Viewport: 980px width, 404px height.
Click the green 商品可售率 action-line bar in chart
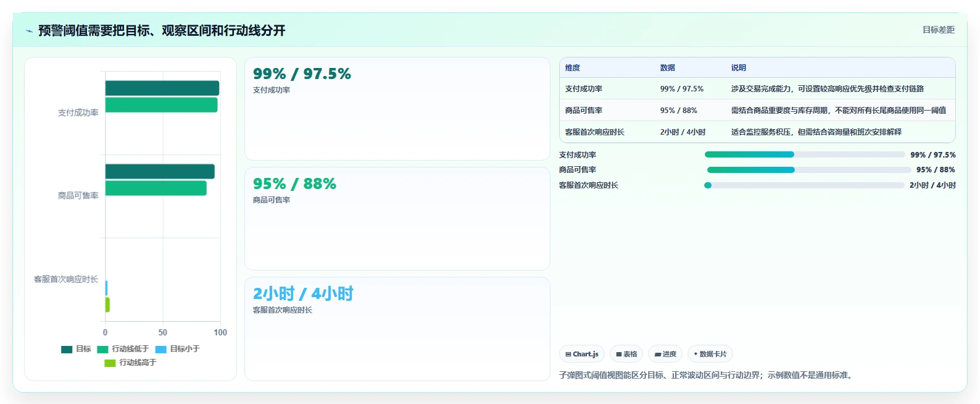coord(156,188)
